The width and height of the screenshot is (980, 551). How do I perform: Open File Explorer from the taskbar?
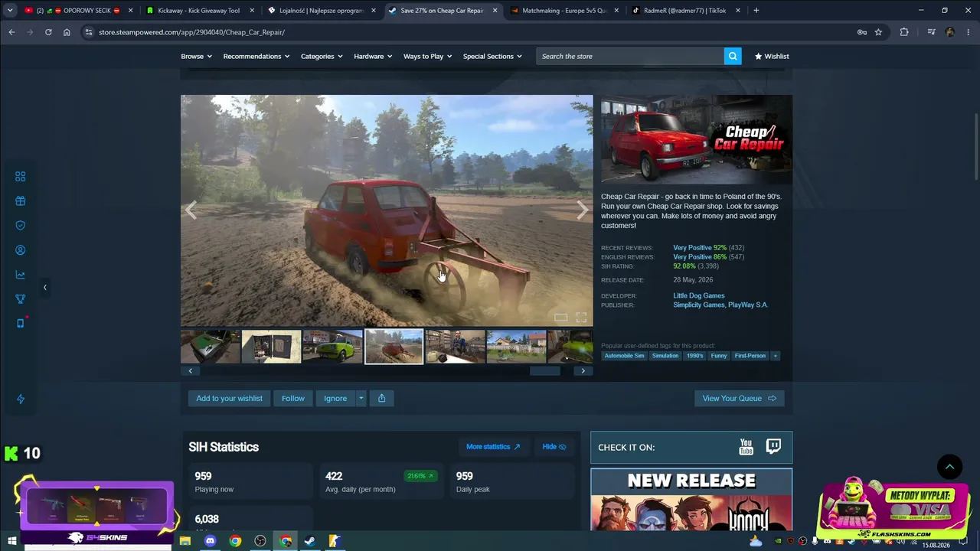tap(185, 541)
